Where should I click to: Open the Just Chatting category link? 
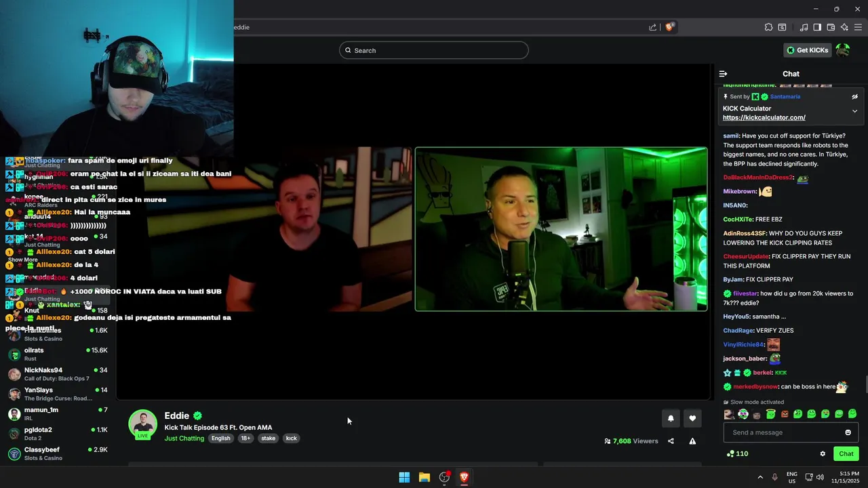click(x=184, y=439)
